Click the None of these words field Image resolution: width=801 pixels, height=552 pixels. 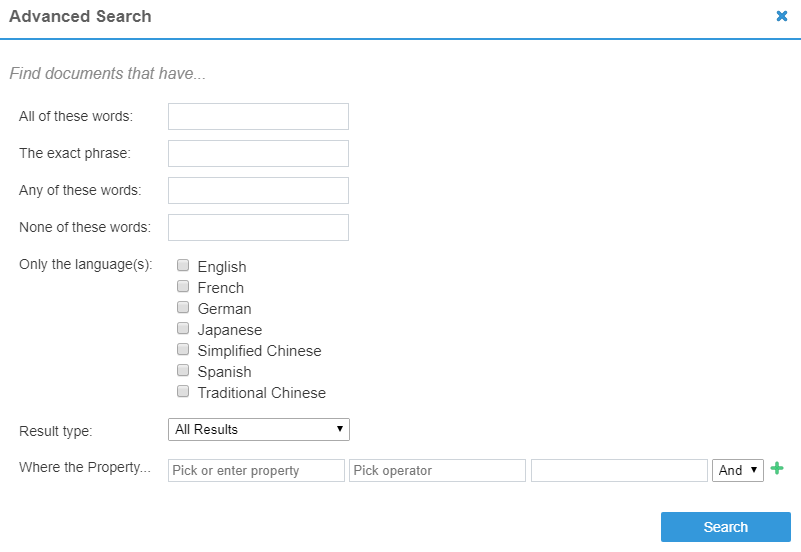tap(258, 227)
